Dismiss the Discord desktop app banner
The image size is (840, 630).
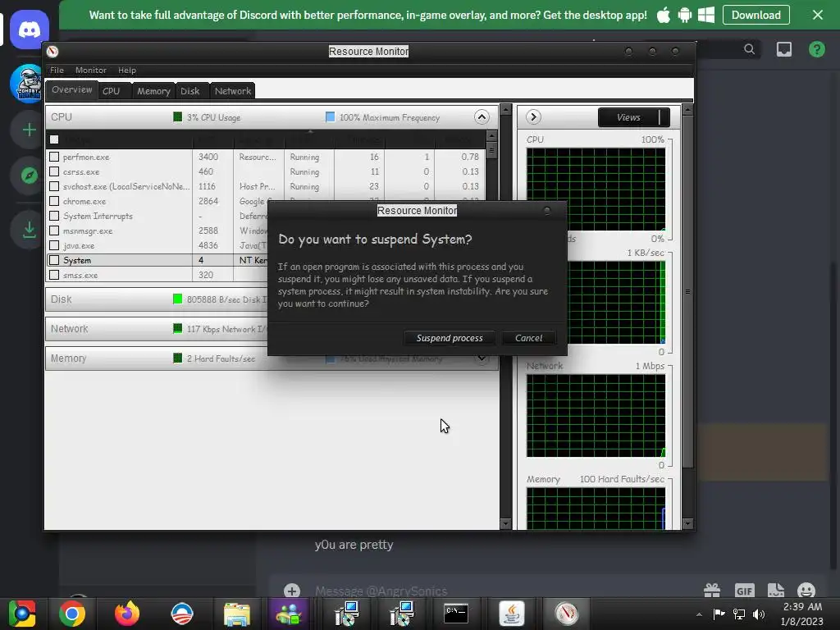click(818, 15)
